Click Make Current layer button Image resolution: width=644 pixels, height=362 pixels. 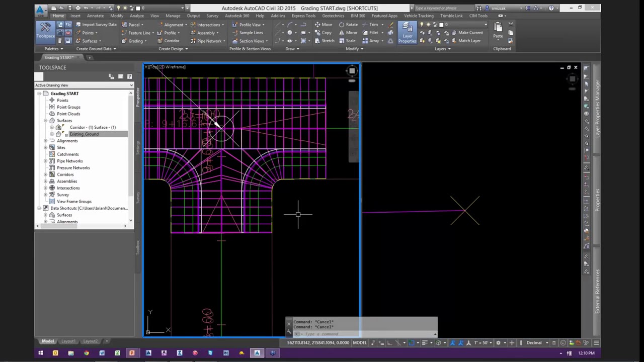coord(466,33)
